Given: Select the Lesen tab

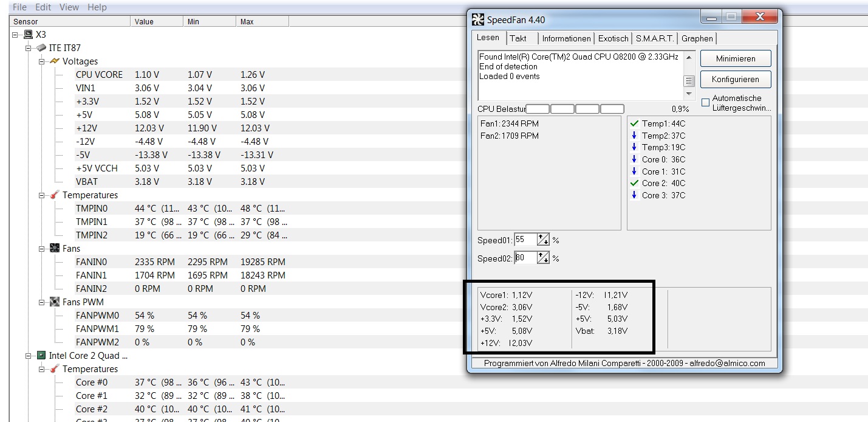Looking at the screenshot, I should point(488,38).
